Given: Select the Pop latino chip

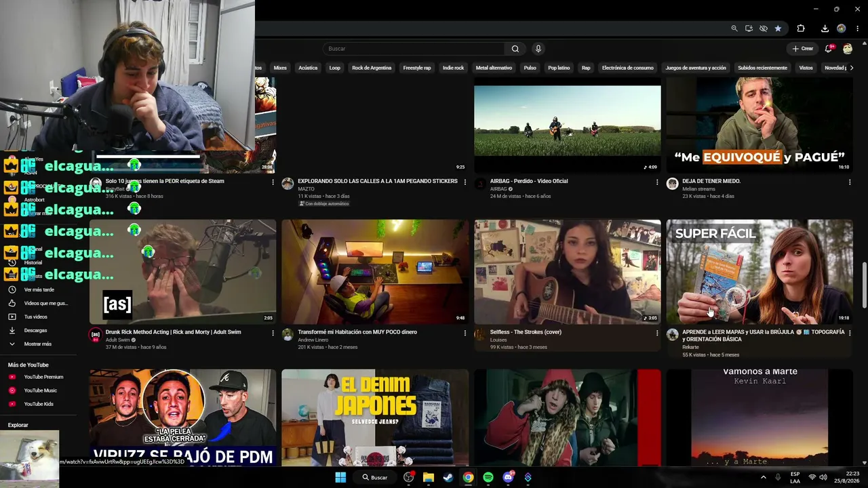Looking at the screenshot, I should [x=559, y=68].
